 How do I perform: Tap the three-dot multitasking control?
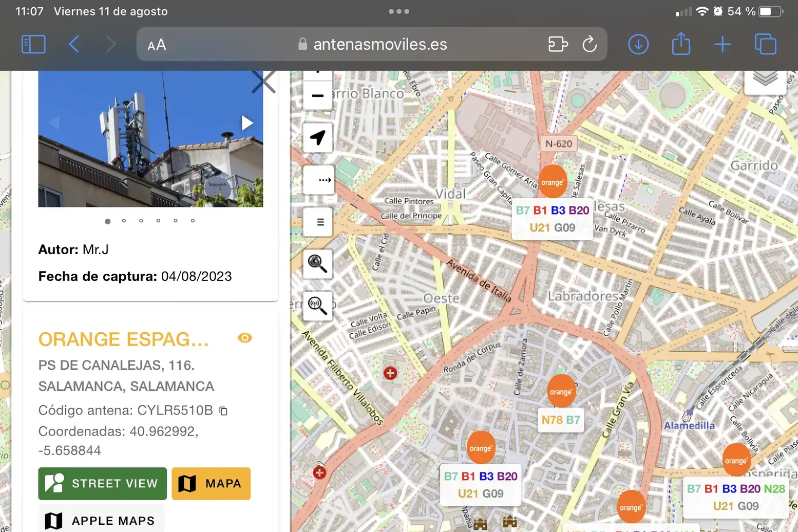398,11
